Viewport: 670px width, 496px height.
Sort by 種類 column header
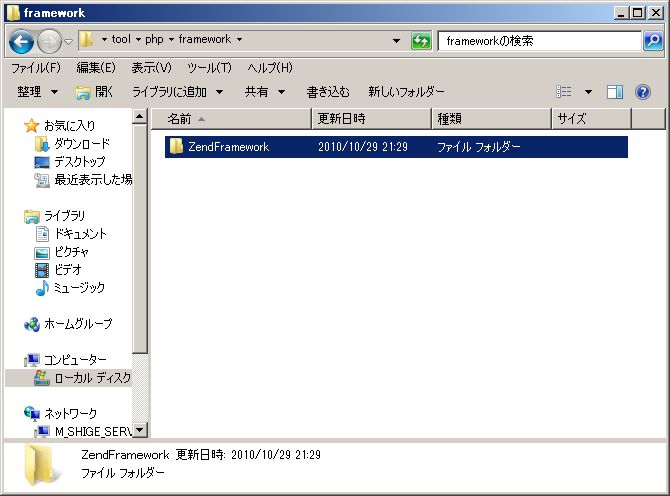(x=491, y=119)
